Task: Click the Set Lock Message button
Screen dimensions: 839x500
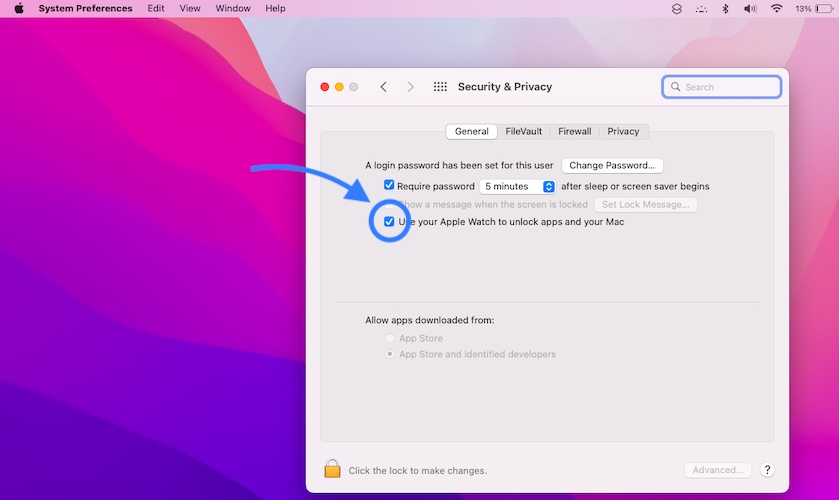Action: click(645, 204)
